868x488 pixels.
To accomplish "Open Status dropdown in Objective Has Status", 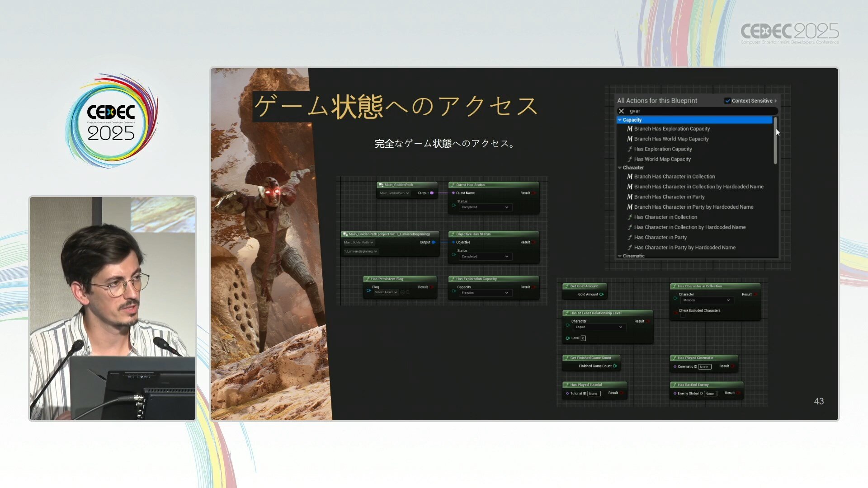I will pos(486,257).
